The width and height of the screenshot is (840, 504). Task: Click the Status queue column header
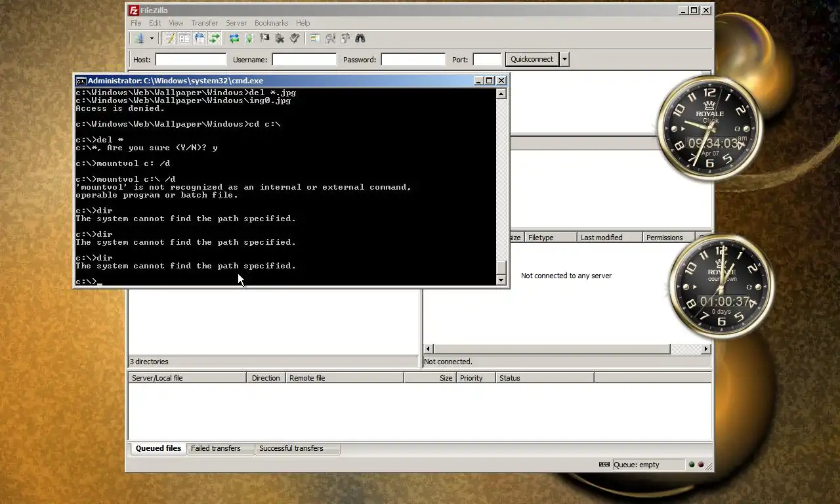[545, 378]
